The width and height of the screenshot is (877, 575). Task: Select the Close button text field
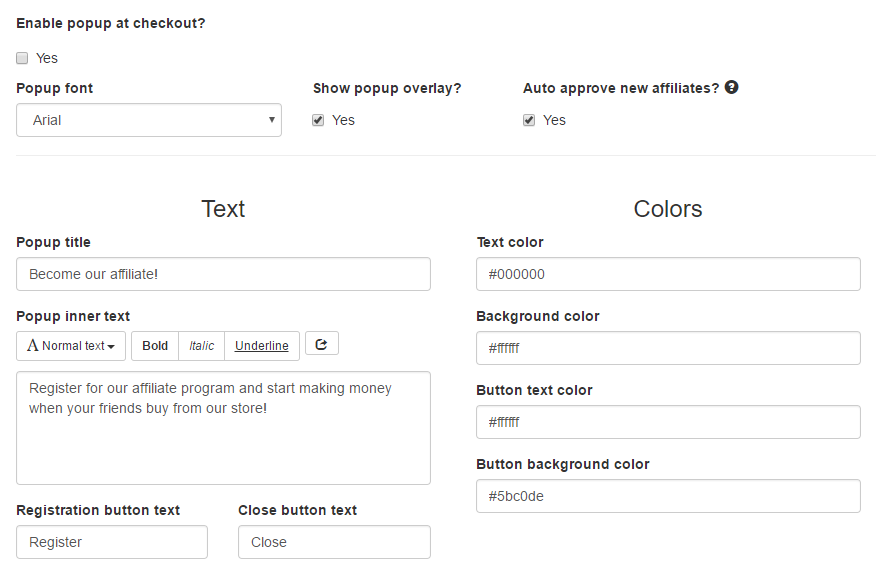click(334, 542)
